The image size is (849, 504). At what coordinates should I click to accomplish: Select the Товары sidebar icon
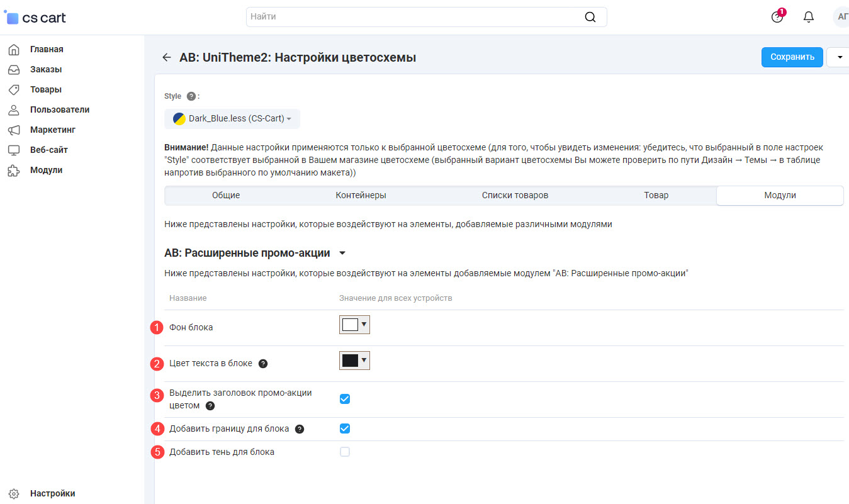click(x=15, y=89)
